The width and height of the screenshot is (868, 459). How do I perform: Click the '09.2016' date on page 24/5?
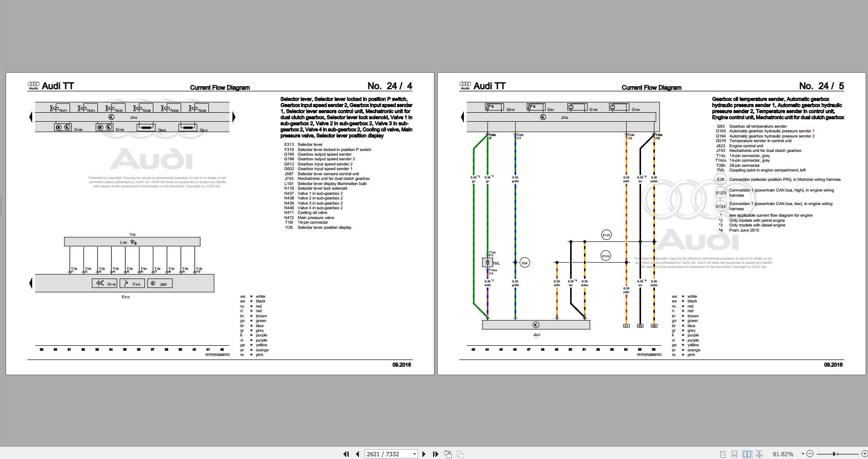pyautogui.click(x=834, y=365)
